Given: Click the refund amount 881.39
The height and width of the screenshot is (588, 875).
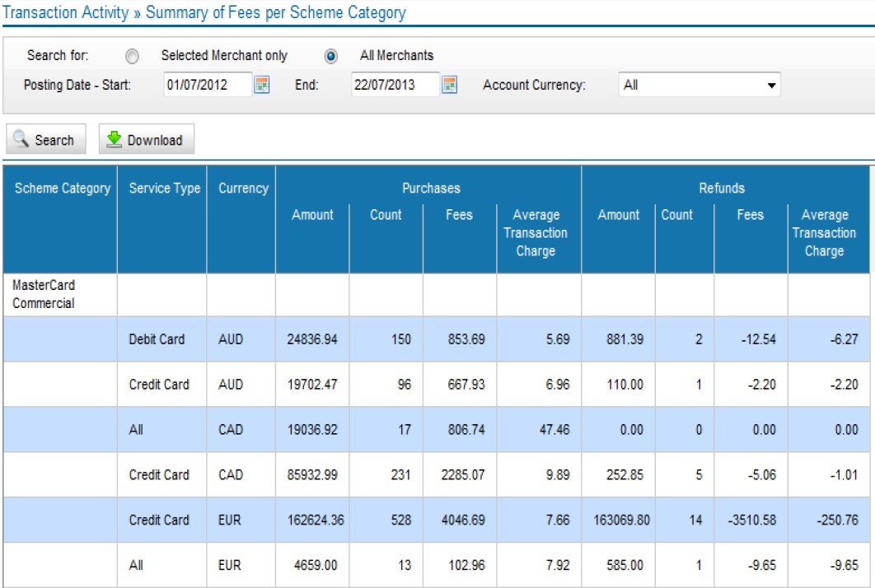Looking at the screenshot, I should (x=625, y=339).
